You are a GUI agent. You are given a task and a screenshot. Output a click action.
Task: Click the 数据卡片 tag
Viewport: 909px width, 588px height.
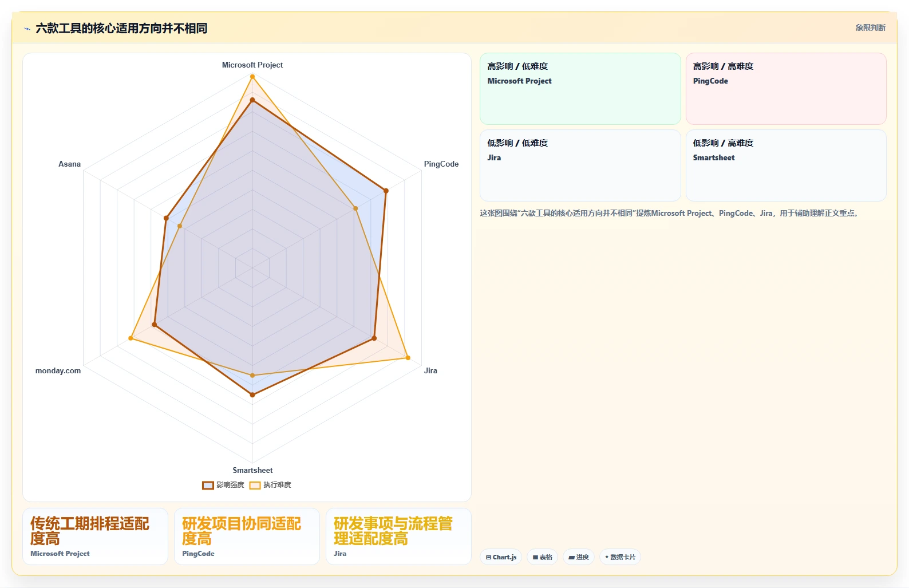620,557
